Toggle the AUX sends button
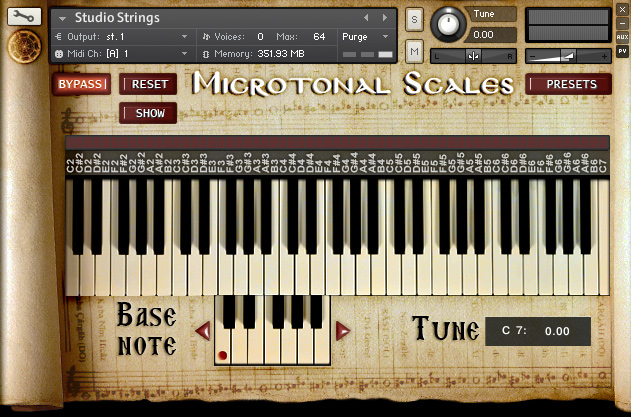This screenshot has width=631, height=417. [622, 37]
